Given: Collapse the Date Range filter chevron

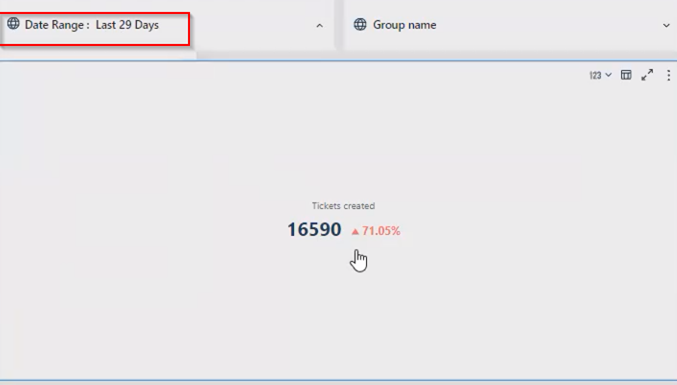Looking at the screenshot, I should tap(320, 26).
